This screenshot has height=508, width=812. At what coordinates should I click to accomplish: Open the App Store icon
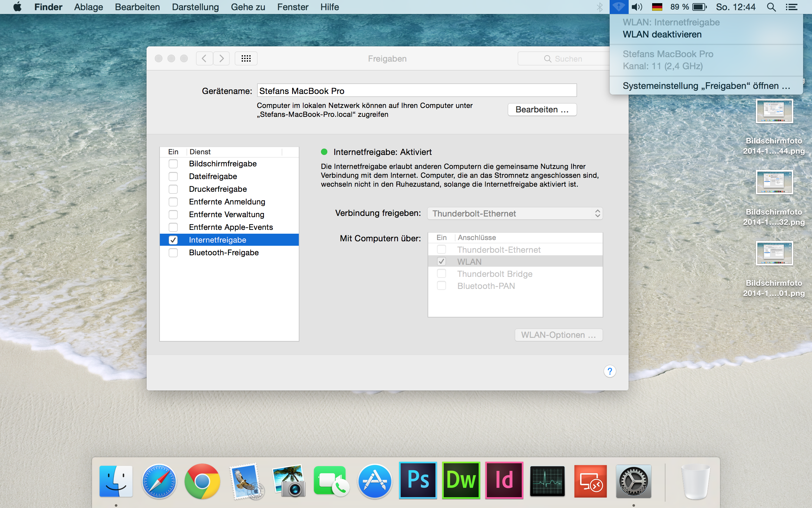pos(375,481)
